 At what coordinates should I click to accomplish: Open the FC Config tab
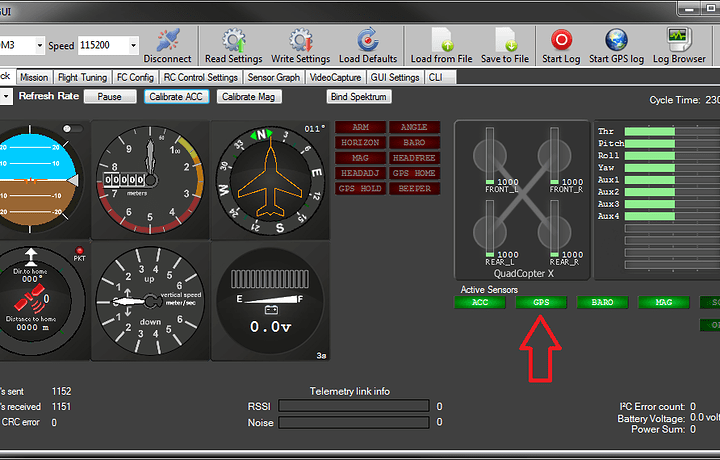(x=135, y=78)
